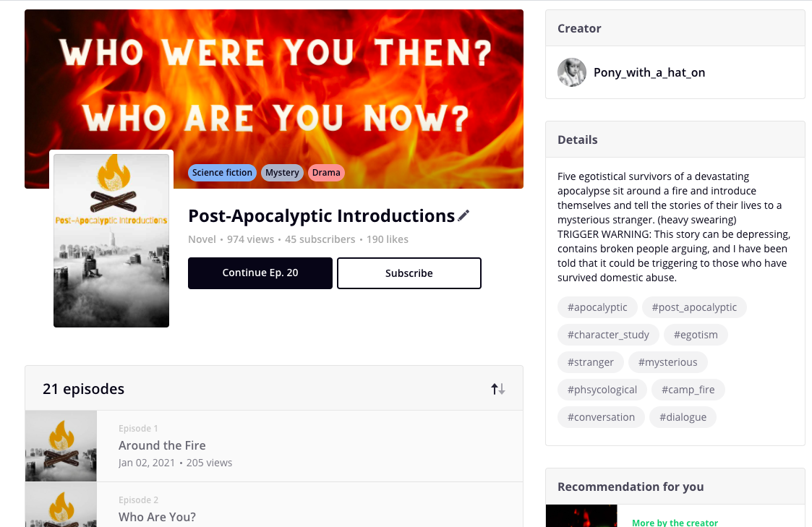This screenshot has height=527, width=812.
Task: Browse the #egotism hashtag
Action: [x=696, y=335]
